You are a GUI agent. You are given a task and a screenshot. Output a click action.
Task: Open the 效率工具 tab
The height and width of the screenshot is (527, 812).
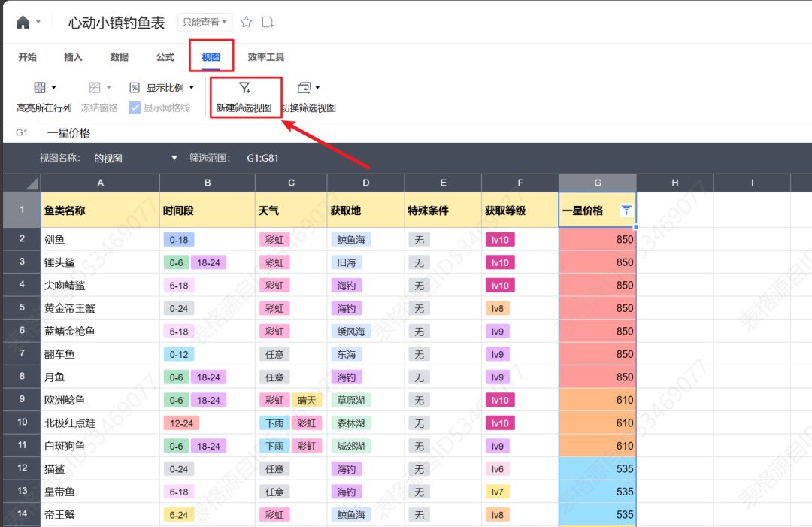click(x=266, y=57)
